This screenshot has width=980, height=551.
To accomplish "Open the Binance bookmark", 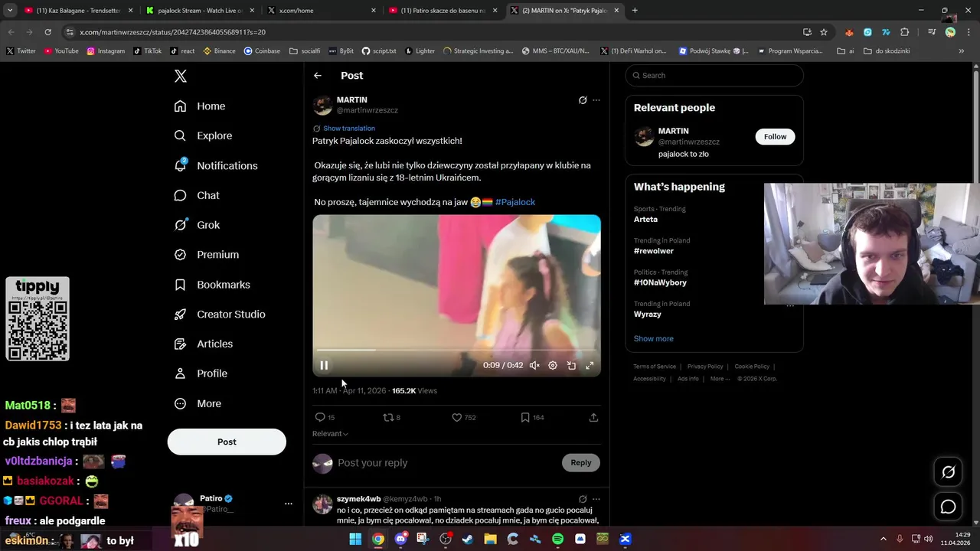I will pyautogui.click(x=219, y=51).
